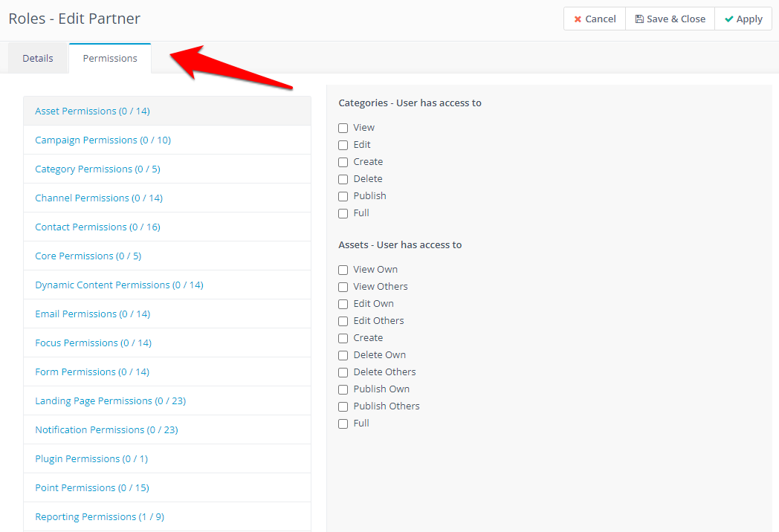Check the Categories Publish checkbox

tap(343, 196)
